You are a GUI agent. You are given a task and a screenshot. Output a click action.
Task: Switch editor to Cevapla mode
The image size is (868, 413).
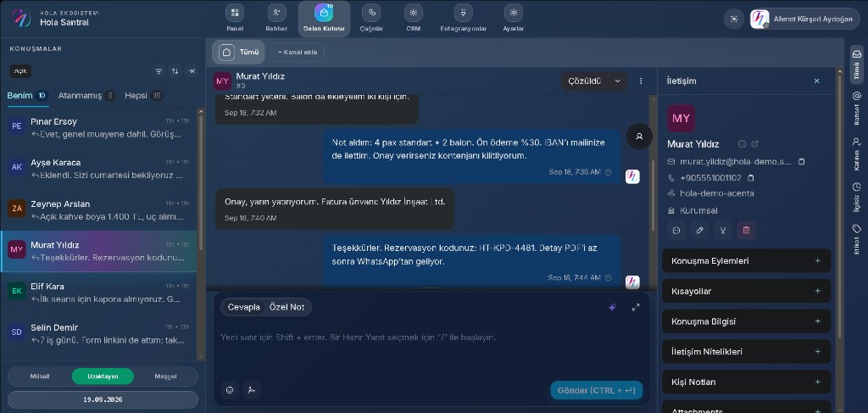tap(244, 307)
